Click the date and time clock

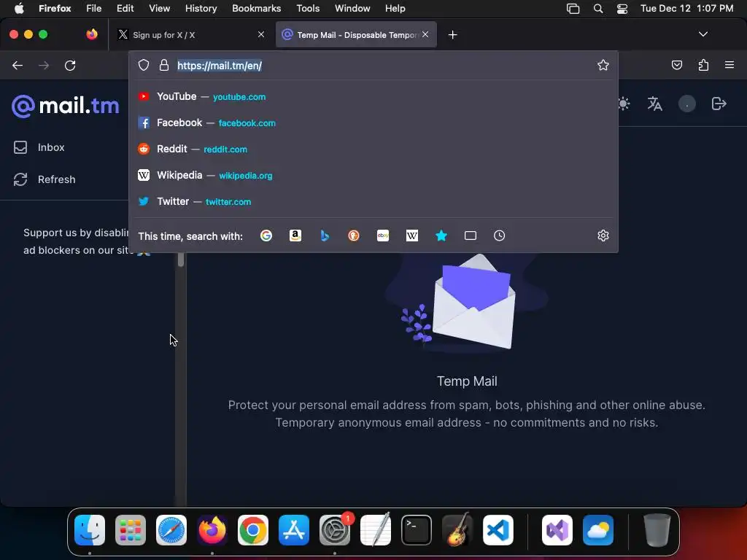686,8
